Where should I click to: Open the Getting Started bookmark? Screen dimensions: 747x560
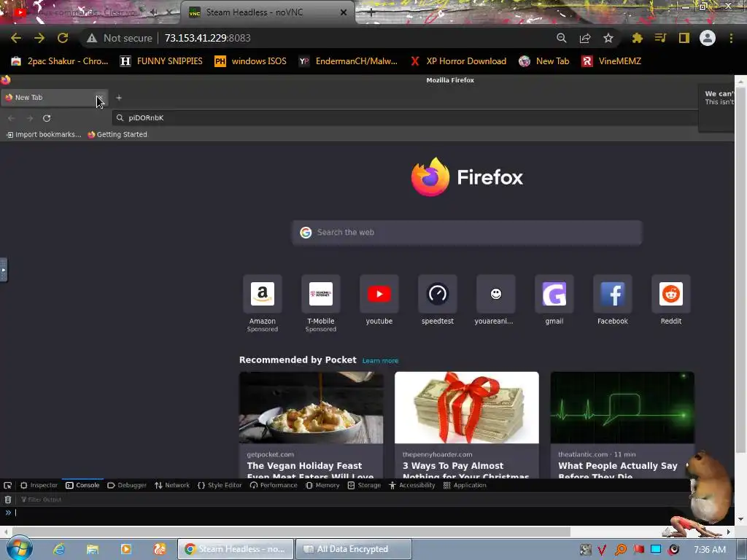click(x=117, y=135)
